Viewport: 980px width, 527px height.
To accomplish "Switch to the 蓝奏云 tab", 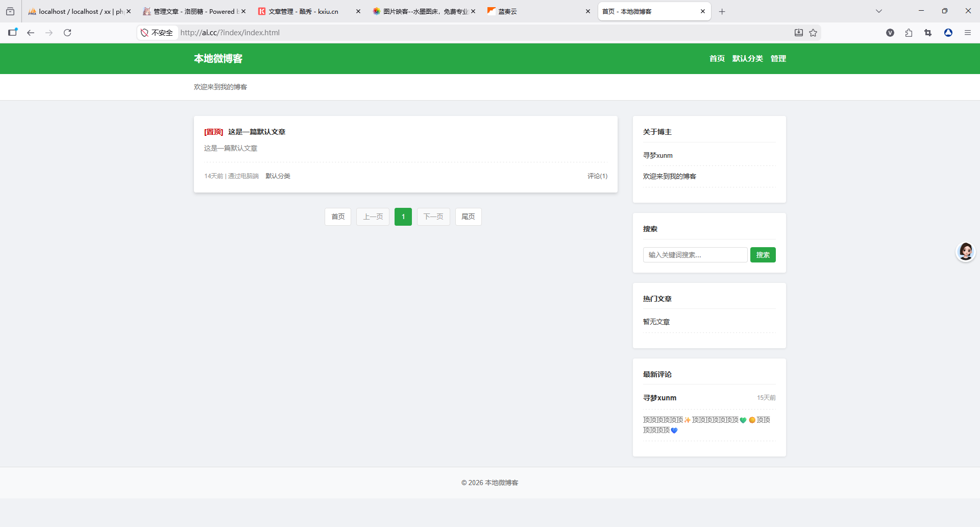I will click(x=536, y=11).
